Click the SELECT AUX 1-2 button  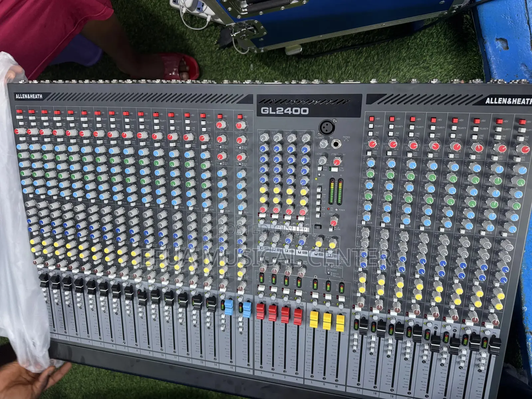pos(319,202)
